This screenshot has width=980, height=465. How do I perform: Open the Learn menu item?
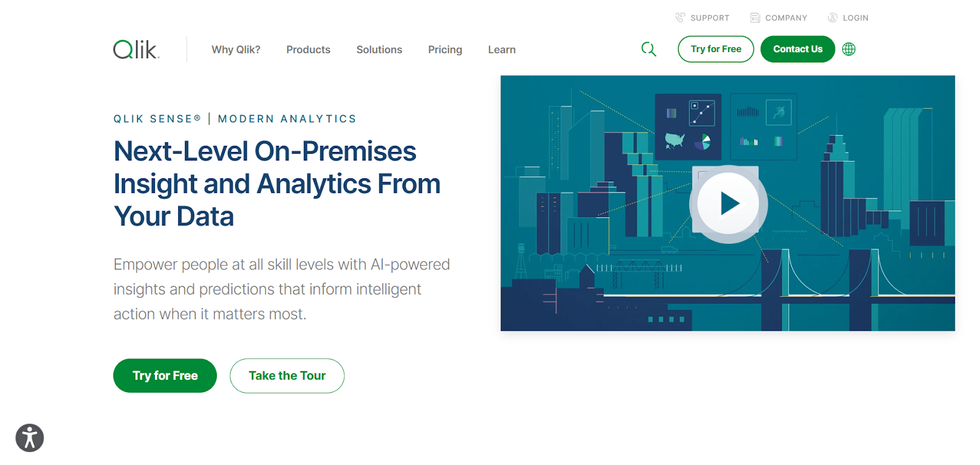pos(501,49)
